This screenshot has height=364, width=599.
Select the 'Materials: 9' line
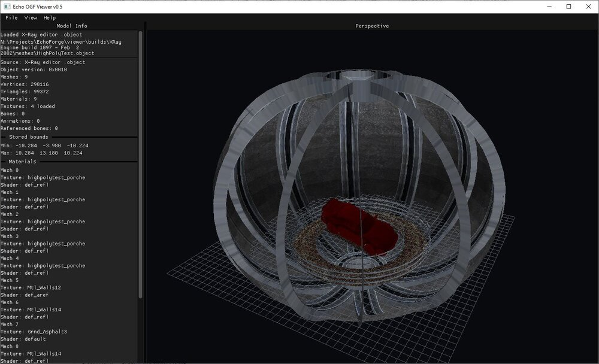point(19,99)
